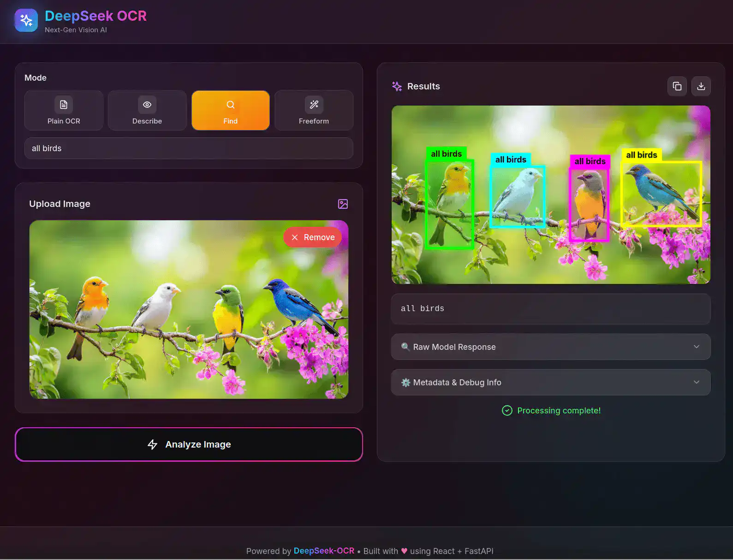733x560 pixels.
Task: Click the image icon in Upload Image panel
Action: [343, 204]
